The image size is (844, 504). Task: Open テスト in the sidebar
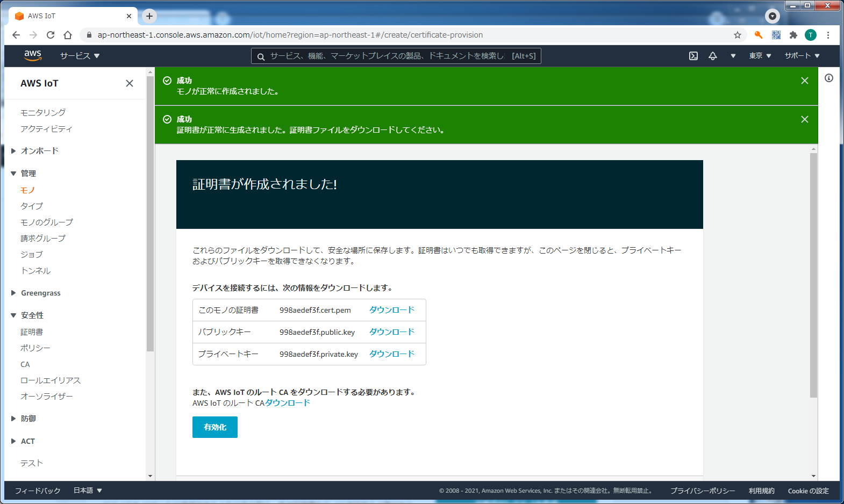coord(32,463)
